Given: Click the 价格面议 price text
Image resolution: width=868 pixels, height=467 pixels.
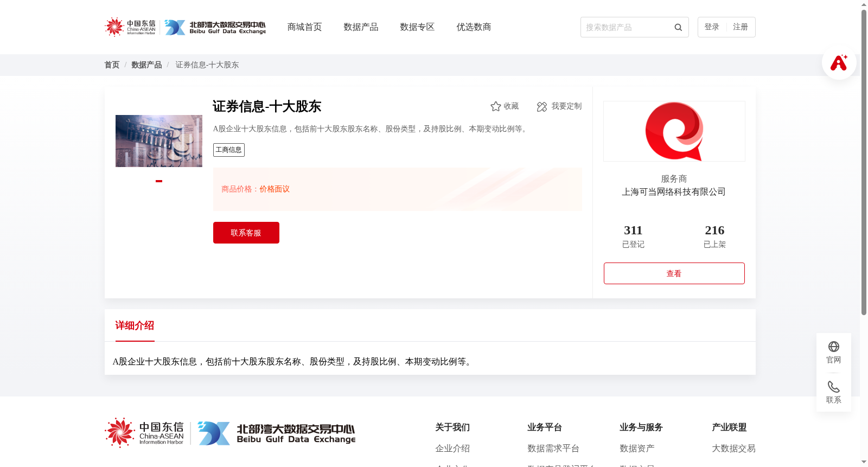Looking at the screenshot, I should (275, 189).
